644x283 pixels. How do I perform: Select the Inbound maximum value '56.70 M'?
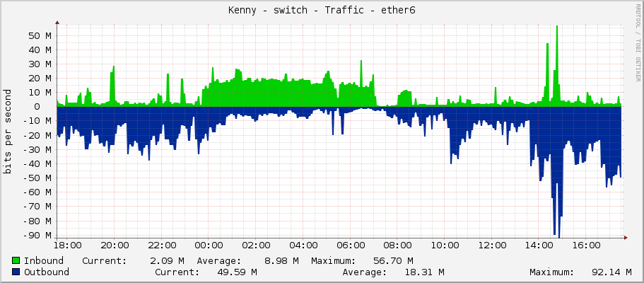[392, 261]
